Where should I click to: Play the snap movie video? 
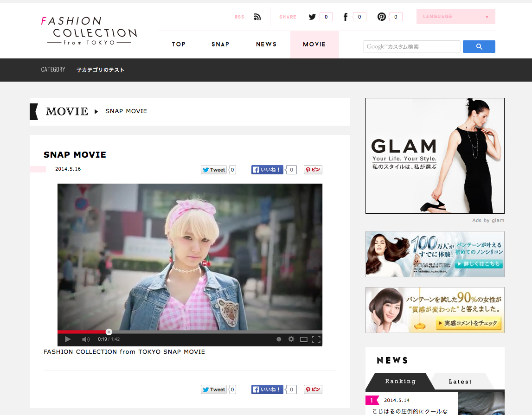[x=68, y=339]
